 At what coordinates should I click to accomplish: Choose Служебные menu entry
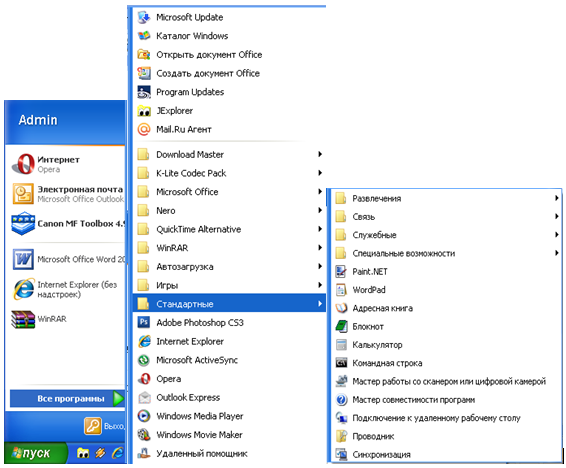[x=447, y=235]
